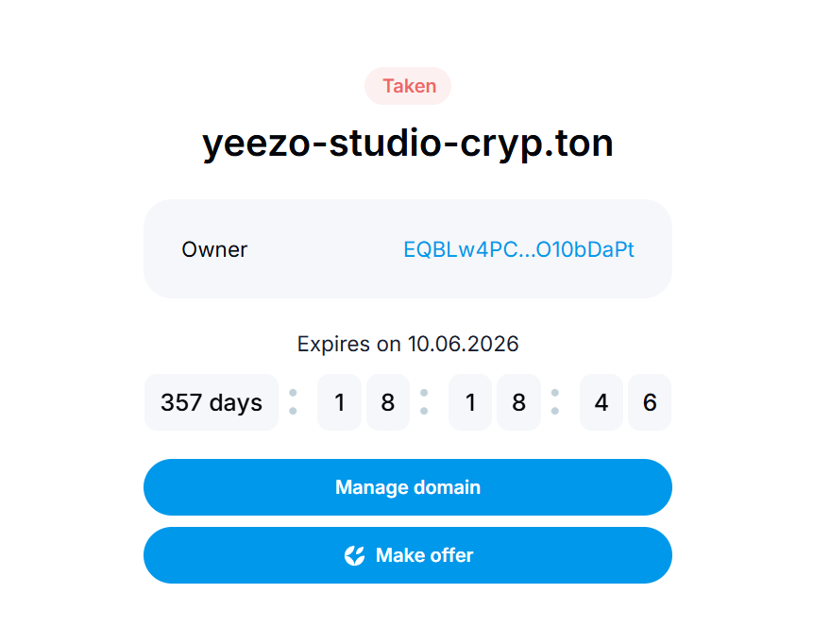Select the seconds digit tile showing 4

click(x=601, y=402)
